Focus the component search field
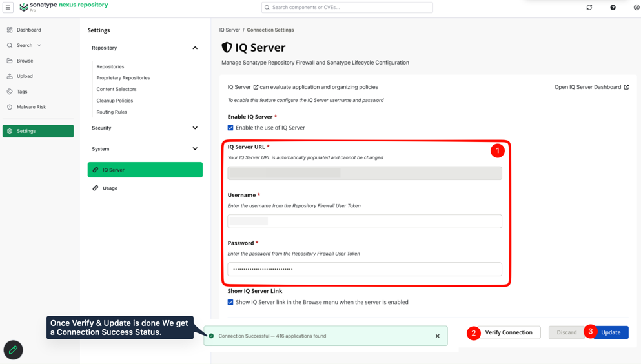The height and width of the screenshot is (364, 641). click(347, 7)
